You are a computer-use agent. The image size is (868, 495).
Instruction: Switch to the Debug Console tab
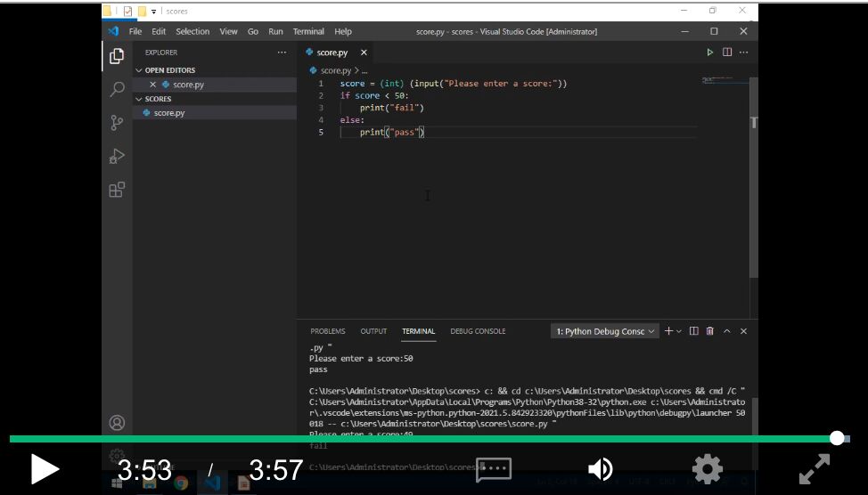pos(478,331)
